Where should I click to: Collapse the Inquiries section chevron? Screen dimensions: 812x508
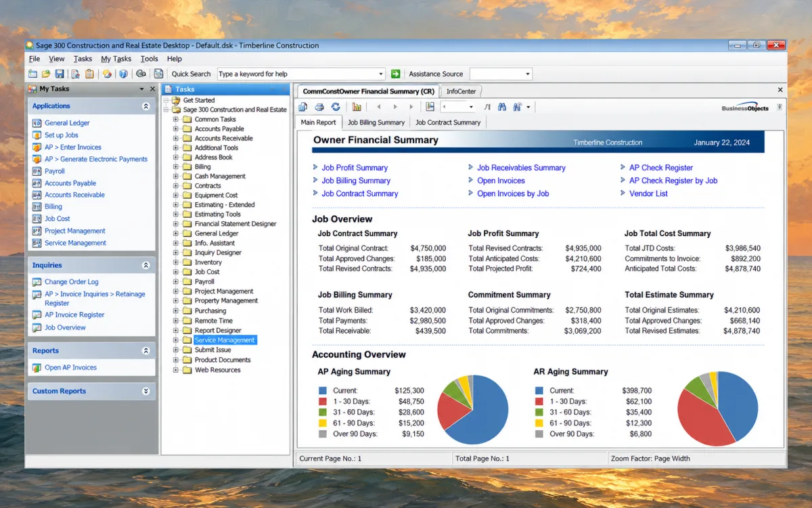(x=145, y=266)
